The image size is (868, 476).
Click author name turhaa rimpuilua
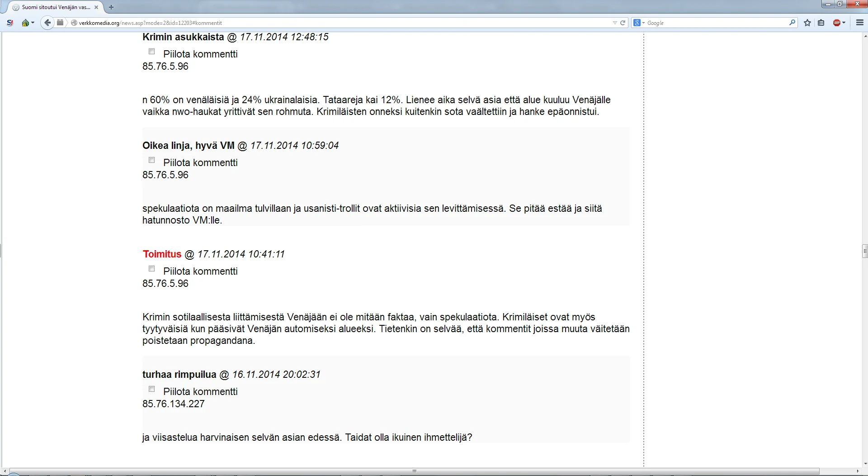[x=179, y=374]
